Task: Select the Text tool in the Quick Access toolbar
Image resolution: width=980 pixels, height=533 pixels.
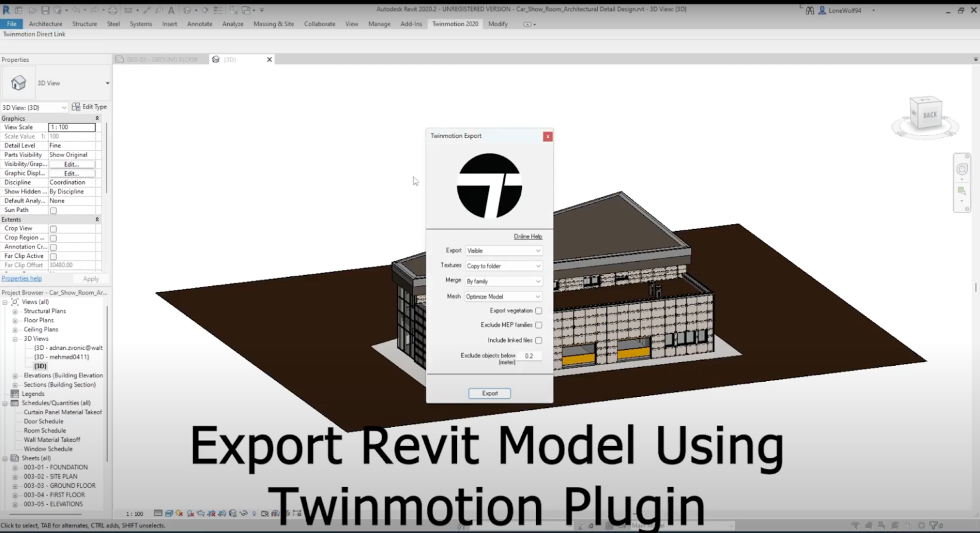Action: [x=171, y=10]
